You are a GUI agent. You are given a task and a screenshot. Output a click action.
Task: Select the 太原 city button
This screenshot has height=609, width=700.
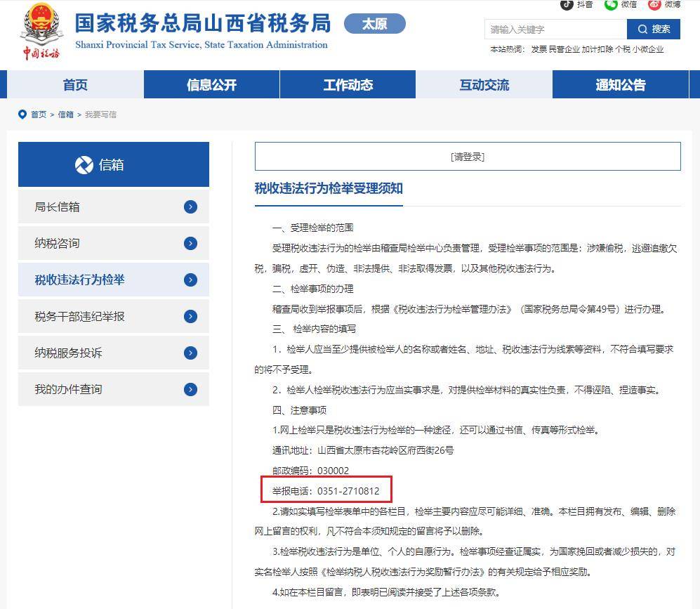(374, 24)
